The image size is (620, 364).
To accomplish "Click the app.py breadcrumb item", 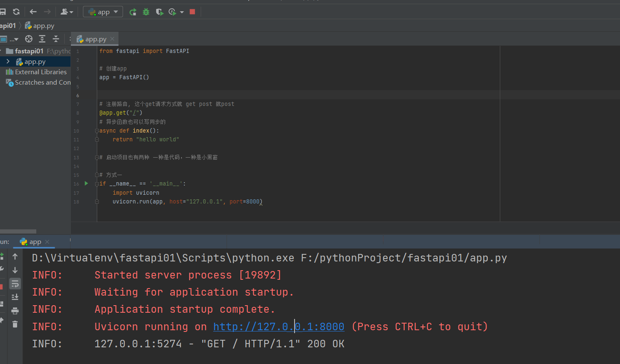I will [40, 25].
